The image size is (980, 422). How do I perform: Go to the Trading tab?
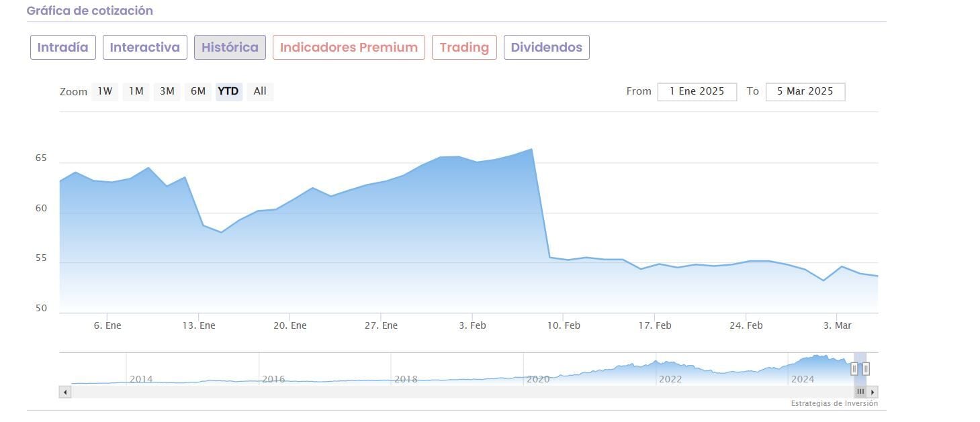464,48
